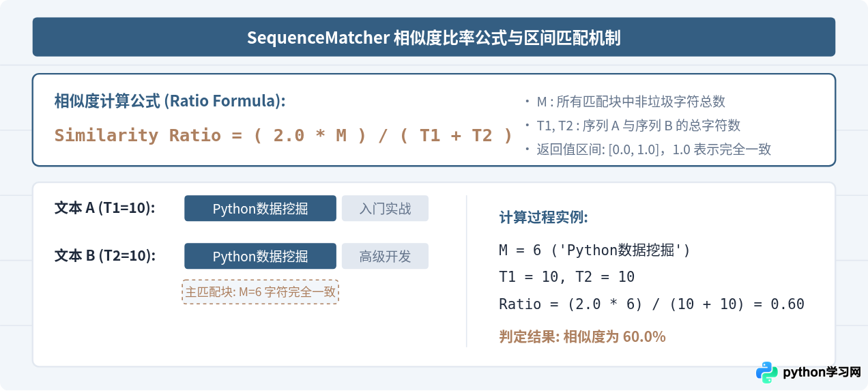This screenshot has height=391, width=868.
Task: Click the title 'SequenceMatcher 相似度比率公式与区间匹配机制'
Action: point(434,38)
